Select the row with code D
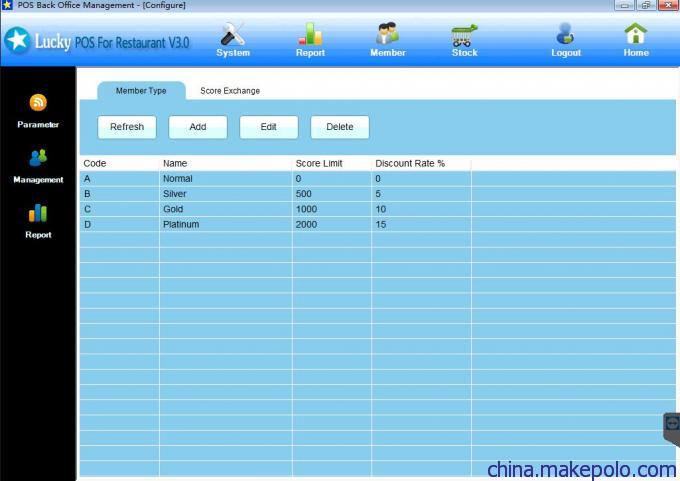 coord(377,225)
